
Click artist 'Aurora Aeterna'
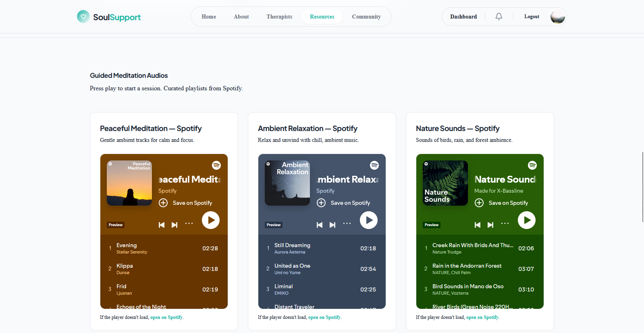click(x=290, y=252)
